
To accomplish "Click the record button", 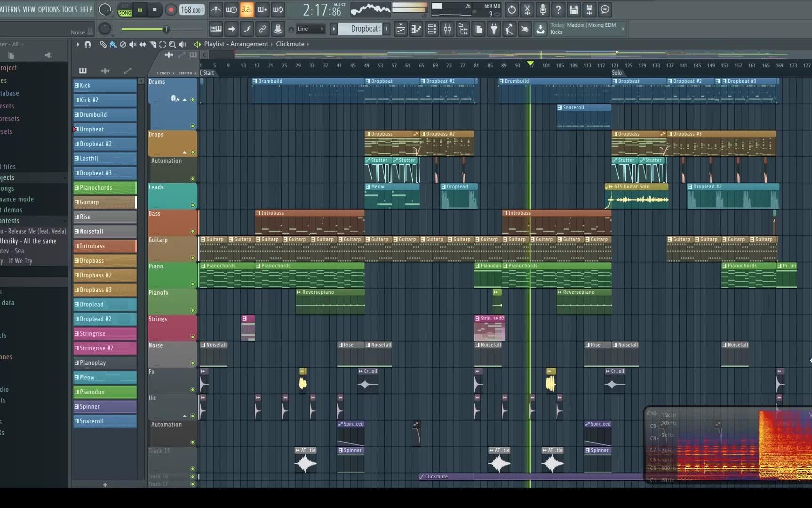I will click(x=170, y=10).
